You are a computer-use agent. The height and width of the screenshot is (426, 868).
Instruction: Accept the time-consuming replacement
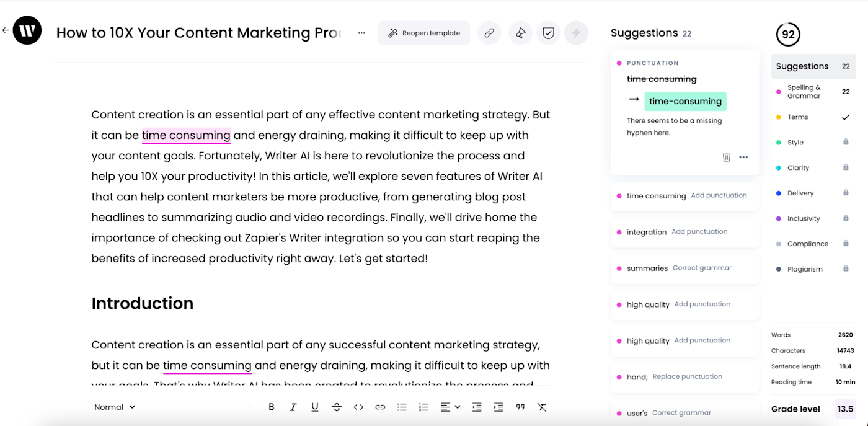685,101
